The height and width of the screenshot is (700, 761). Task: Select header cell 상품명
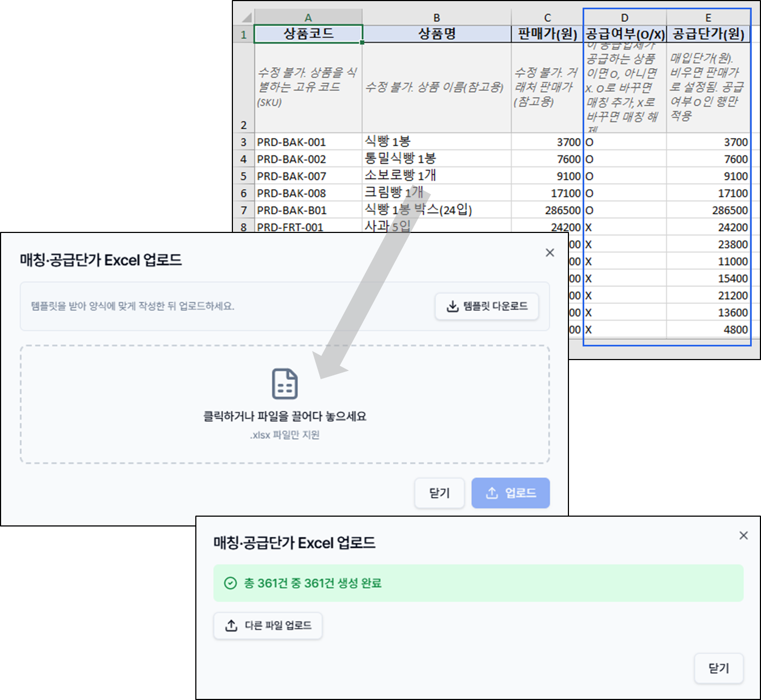click(436, 34)
